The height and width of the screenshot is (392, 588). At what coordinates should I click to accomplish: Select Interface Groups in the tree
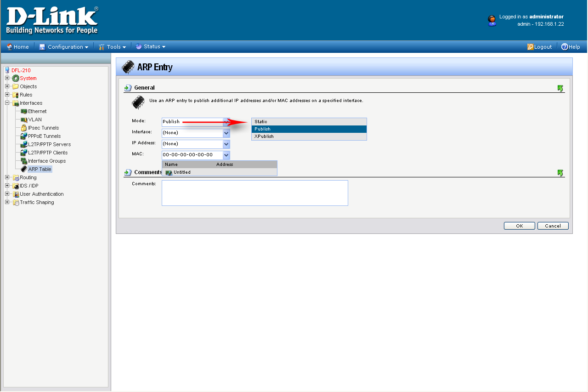point(47,161)
